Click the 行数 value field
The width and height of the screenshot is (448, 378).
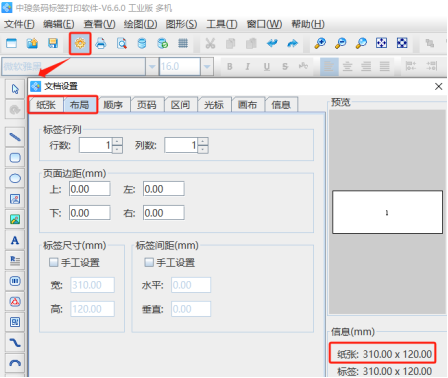[x=96, y=145]
